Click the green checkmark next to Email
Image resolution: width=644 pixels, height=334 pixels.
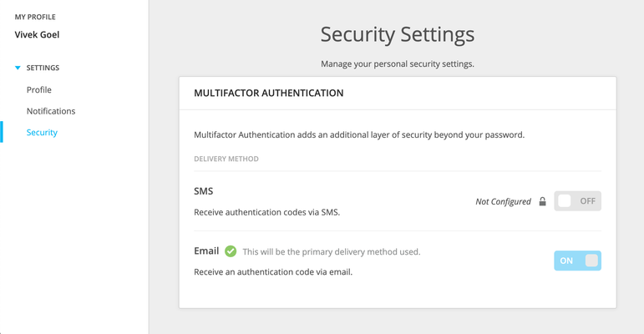[x=231, y=251]
